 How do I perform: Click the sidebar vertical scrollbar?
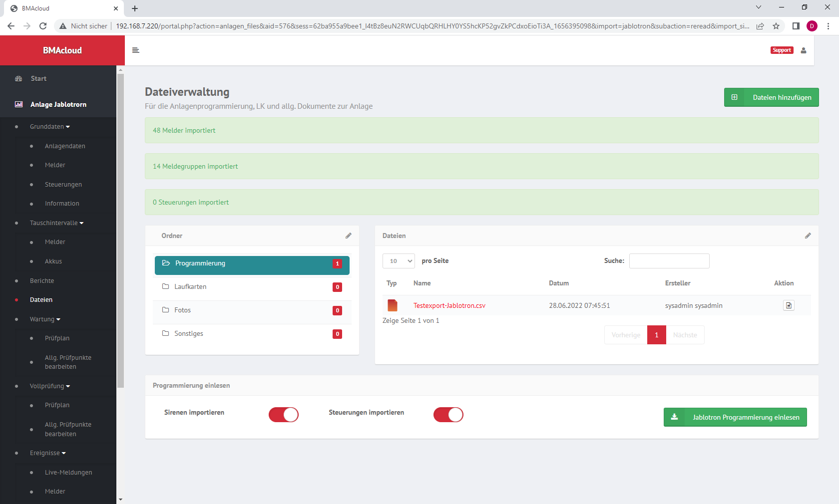[x=120, y=231]
